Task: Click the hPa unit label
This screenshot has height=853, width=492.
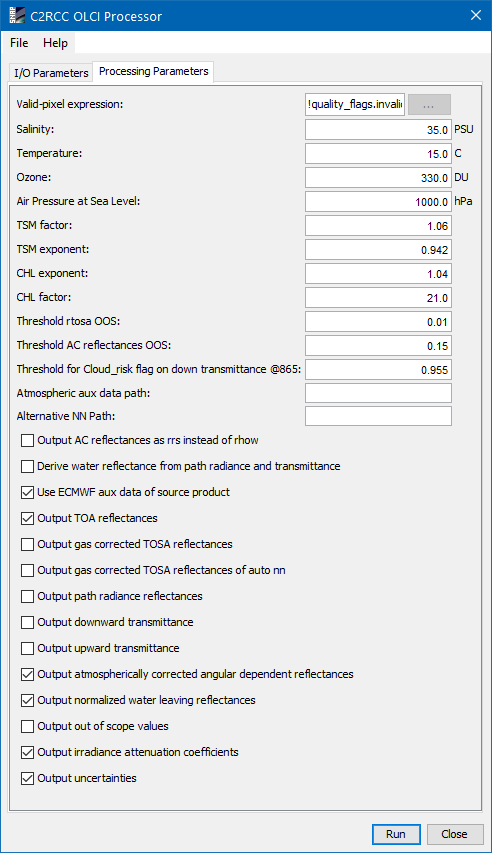Action: [463, 202]
